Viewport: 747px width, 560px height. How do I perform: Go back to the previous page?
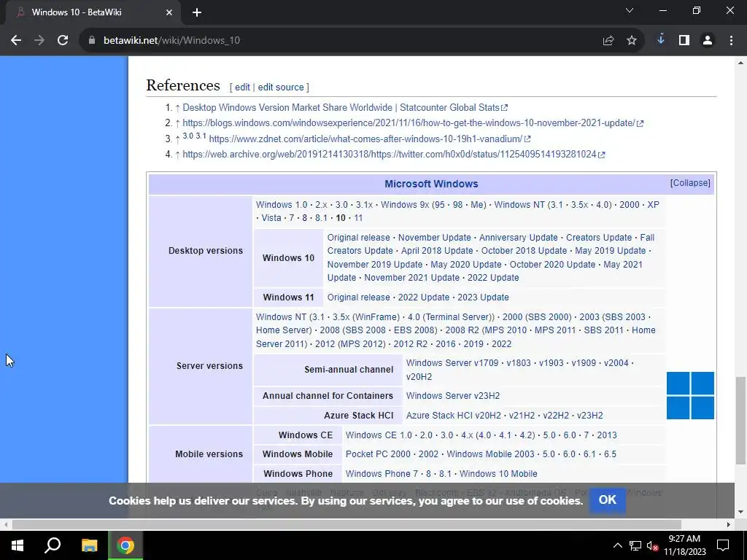[x=16, y=41]
